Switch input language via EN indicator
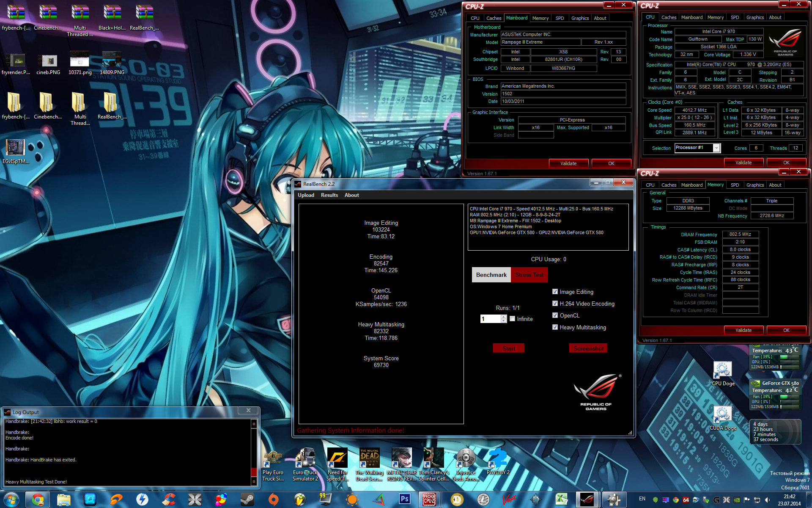The width and height of the screenshot is (812, 508). tap(642, 499)
